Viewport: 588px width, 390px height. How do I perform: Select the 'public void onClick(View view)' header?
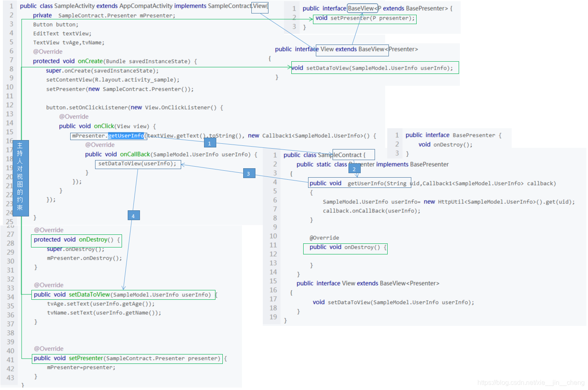tap(107, 126)
